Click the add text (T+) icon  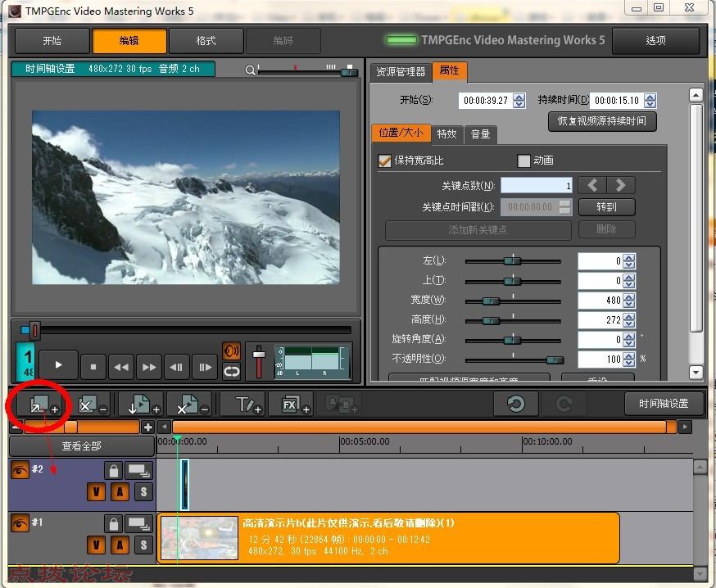point(247,404)
